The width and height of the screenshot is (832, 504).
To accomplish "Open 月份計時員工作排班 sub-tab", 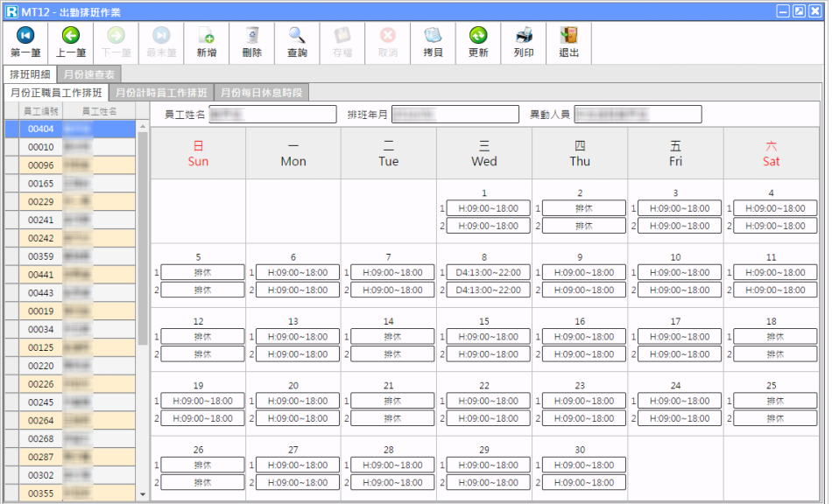I will click(x=161, y=93).
